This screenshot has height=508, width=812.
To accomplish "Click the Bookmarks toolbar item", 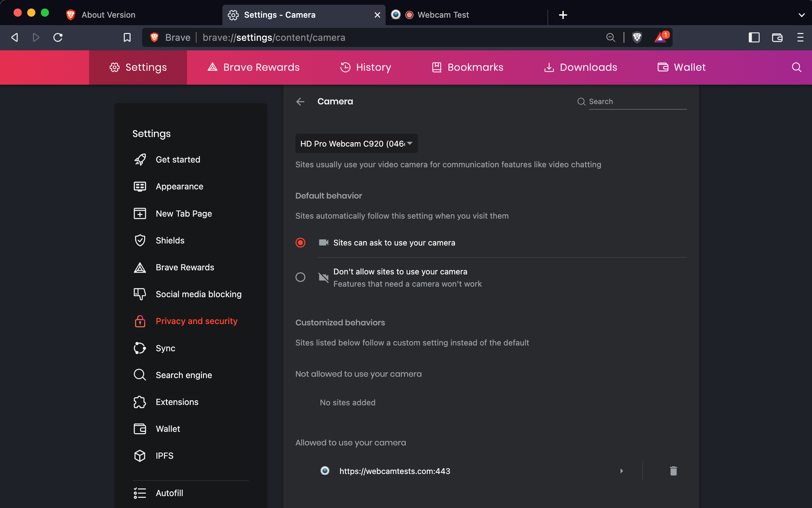I will point(468,67).
